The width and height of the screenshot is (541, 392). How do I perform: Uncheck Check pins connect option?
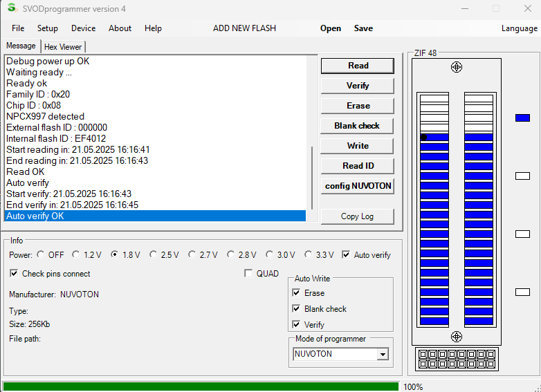coord(14,274)
